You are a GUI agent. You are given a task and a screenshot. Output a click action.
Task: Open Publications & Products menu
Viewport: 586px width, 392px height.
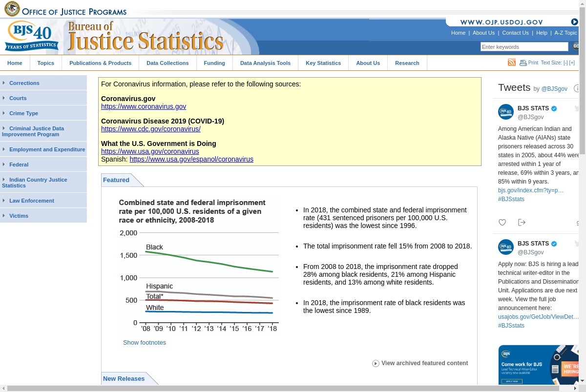pos(100,63)
